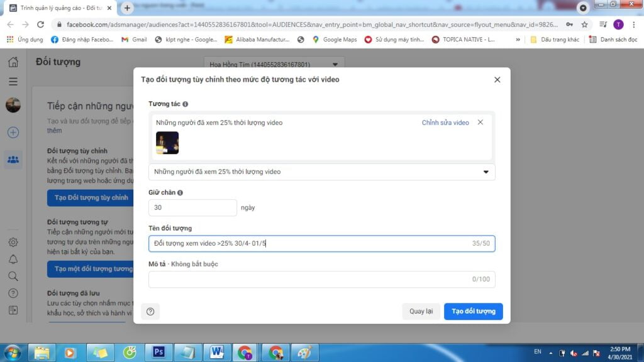Click the Audiences people icon in sidebar
The image size is (644, 362).
click(x=13, y=160)
